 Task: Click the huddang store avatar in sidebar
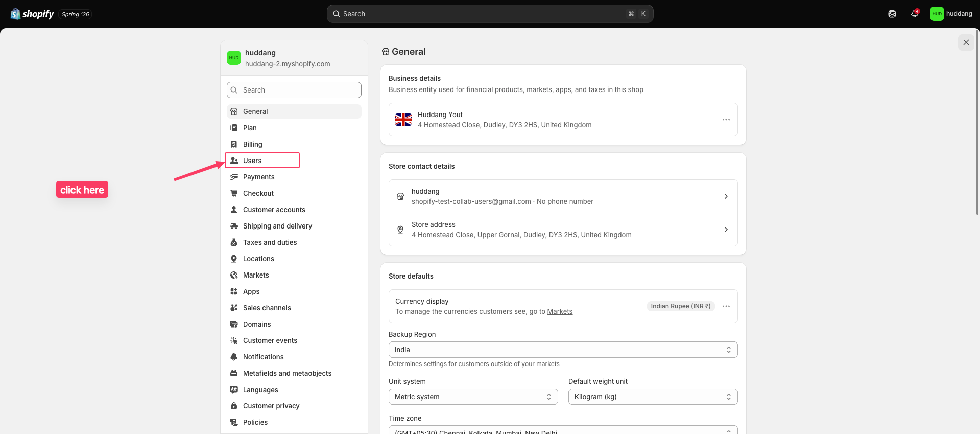(x=234, y=58)
